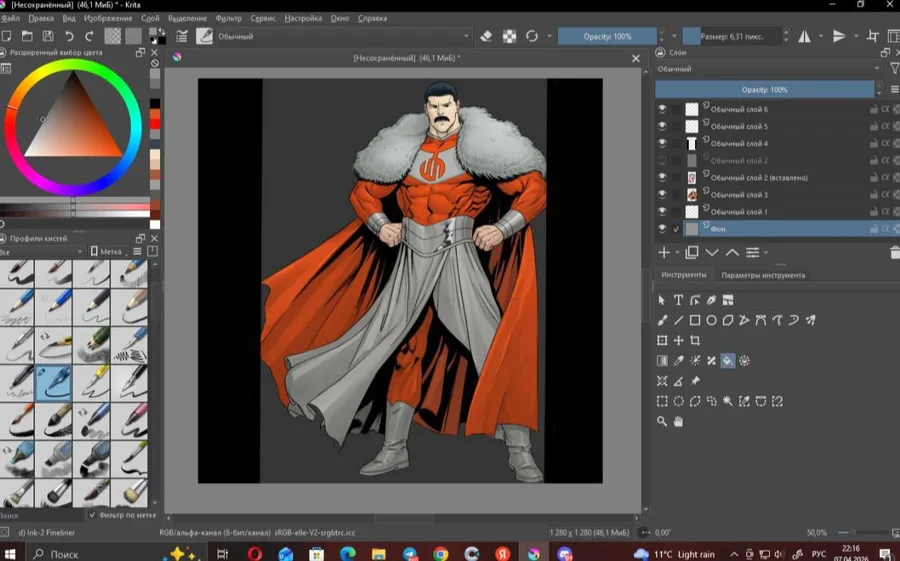This screenshot has width=900, height=561.
Task: Activate the Zoom magnifier tool
Action: [x=662, y=422]
